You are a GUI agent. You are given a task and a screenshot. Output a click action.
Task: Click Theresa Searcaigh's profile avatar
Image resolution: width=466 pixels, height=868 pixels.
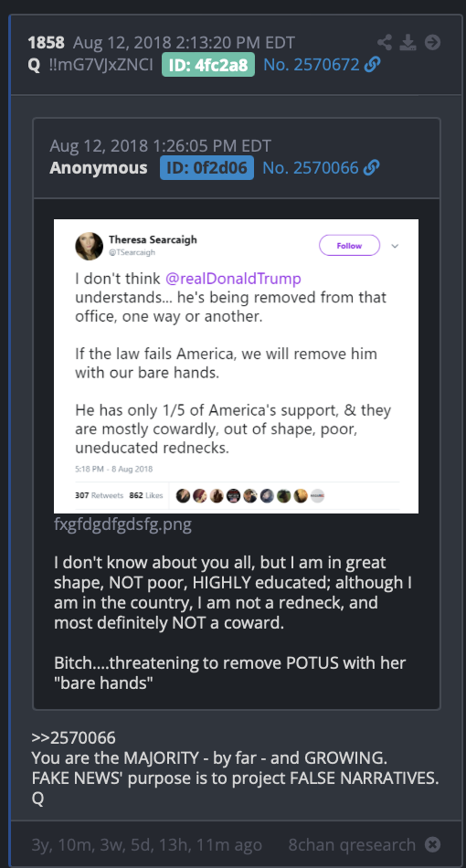[90, 247]
